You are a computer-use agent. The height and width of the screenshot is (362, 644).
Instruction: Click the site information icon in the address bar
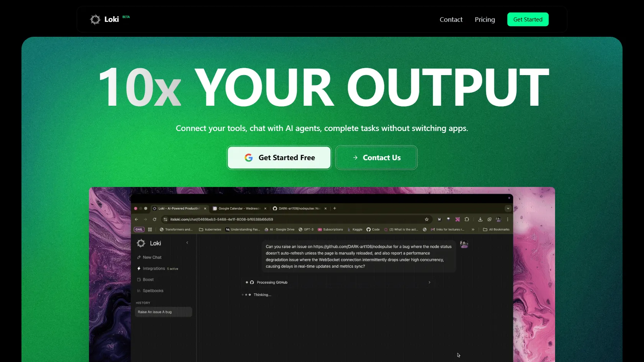(x=165, y=219)
